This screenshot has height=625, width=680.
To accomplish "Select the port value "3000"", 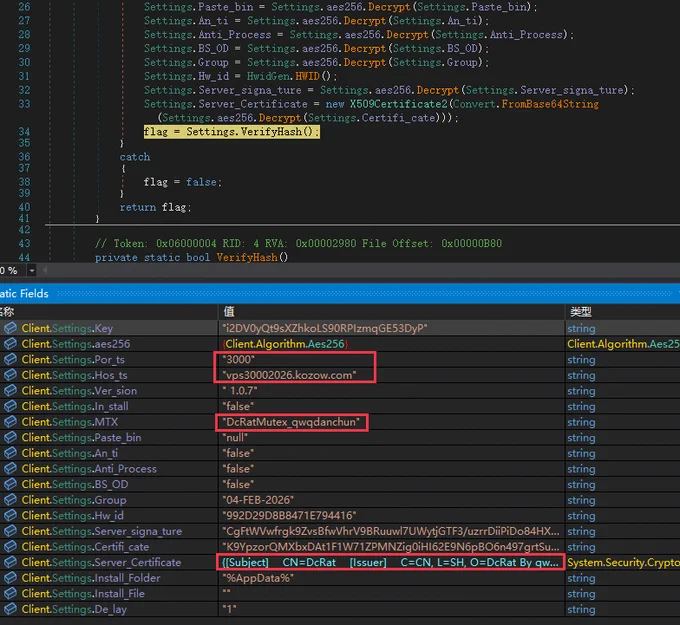I will pyautogui.click(x=238, y=360).
